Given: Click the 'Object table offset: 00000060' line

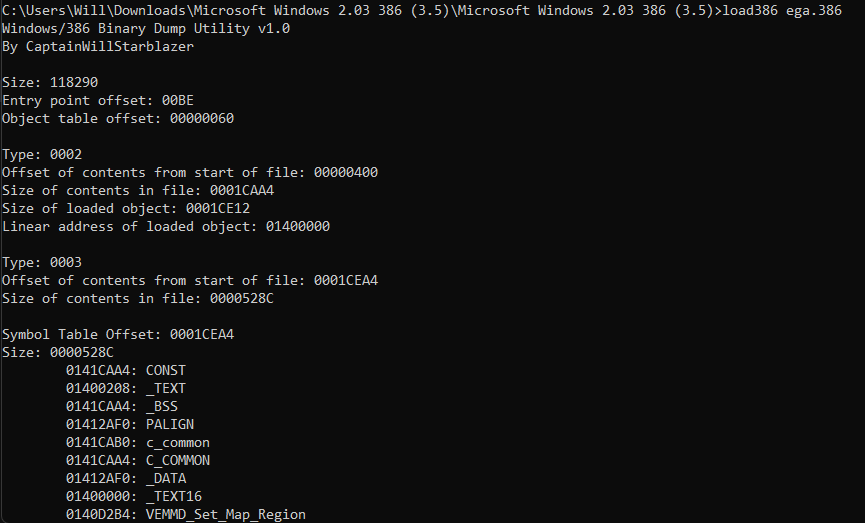Looking at the screenshot, I should point(118,119).
